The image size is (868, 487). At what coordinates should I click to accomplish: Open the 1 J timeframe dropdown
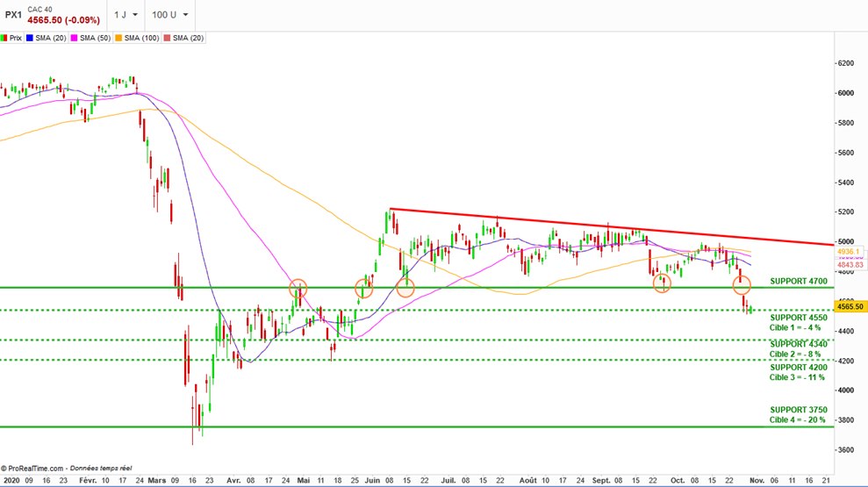pos(126,15)
